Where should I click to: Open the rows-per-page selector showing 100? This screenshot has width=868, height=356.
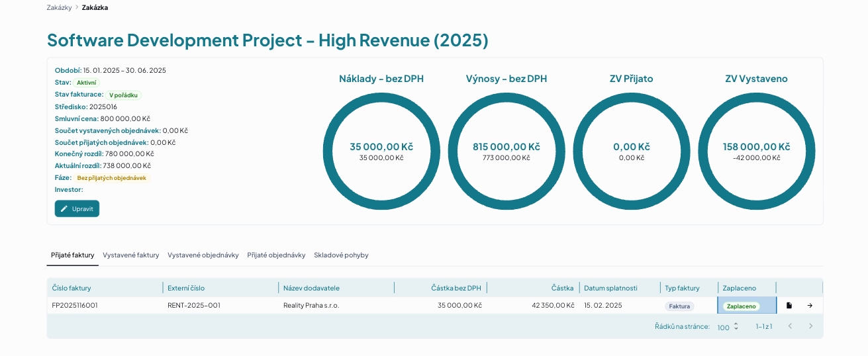tap(728, 327)
